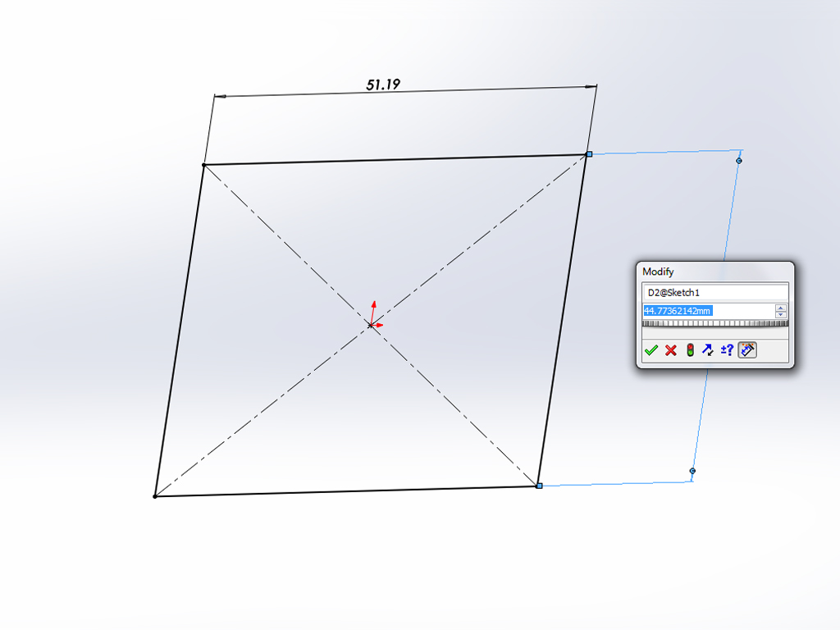Image resolution: width=840 pixels, height=630 pixels.
Task: Decrease the dimension value with the down arrow
Action: (781, 314)
